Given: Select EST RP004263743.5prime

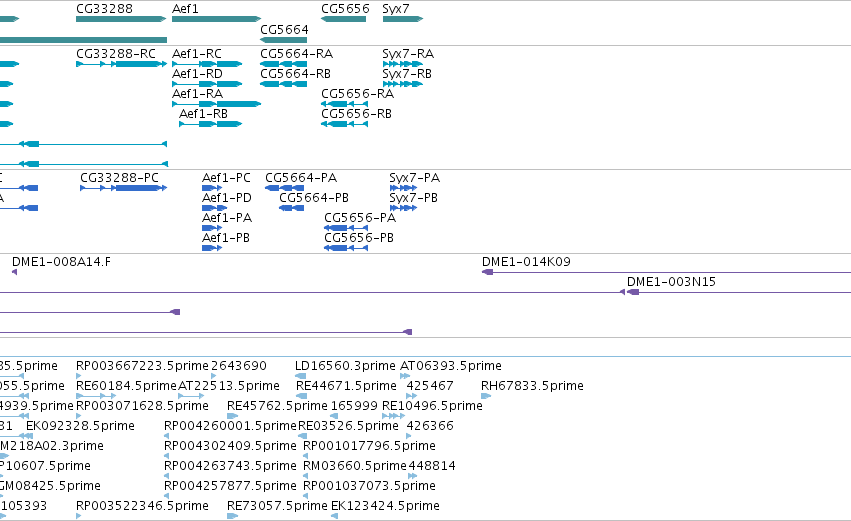Looking at the screenshot, I should pos(167,476).
